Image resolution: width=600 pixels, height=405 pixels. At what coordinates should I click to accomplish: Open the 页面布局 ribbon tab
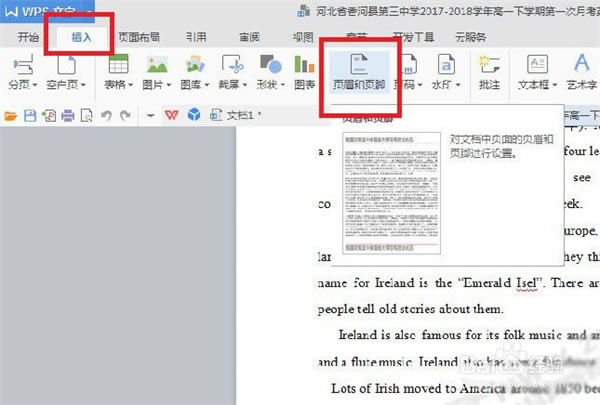(139, 37)
